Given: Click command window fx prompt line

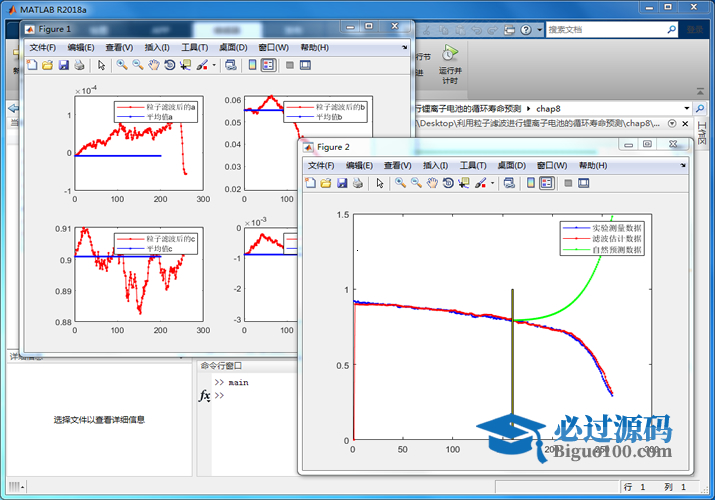Looking at the screenshot, I should point(255,395).
